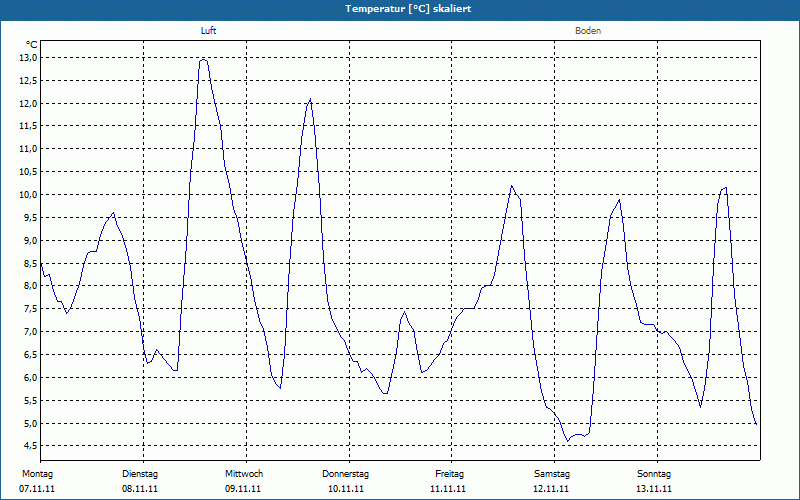Select the Samstag day label

(x=552, y=474)
